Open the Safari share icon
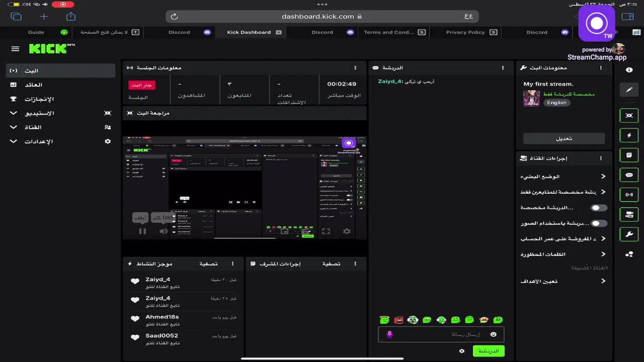The width and height of the screenshot is (644, 362). pos(71,17)
